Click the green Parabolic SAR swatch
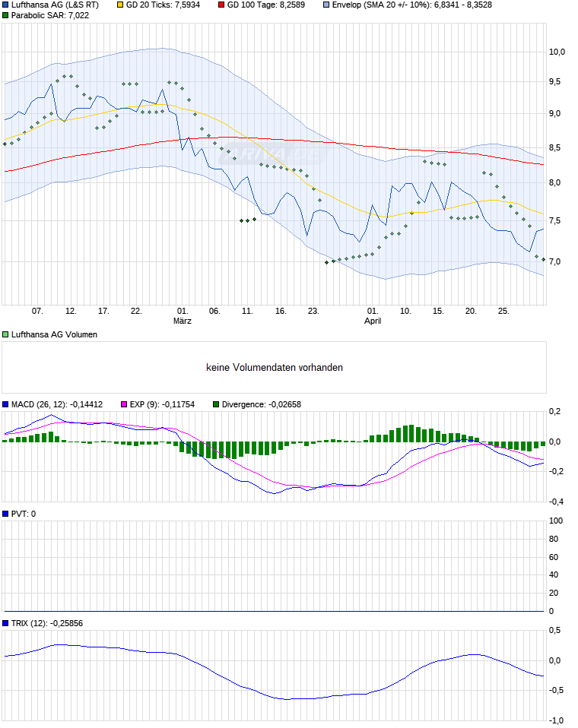 (x=5, y=16)
